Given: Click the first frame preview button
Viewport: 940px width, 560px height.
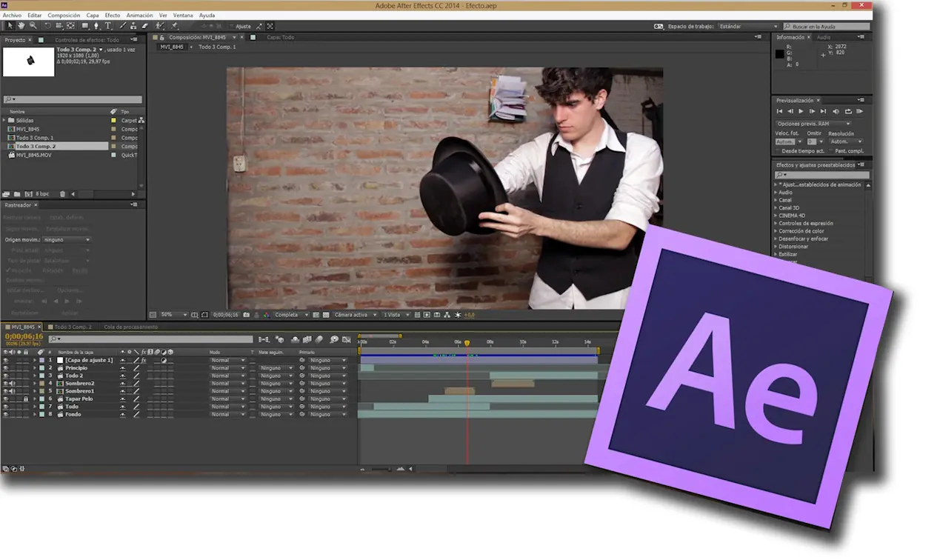Looking at the screenshot, I should click(779, 111).
